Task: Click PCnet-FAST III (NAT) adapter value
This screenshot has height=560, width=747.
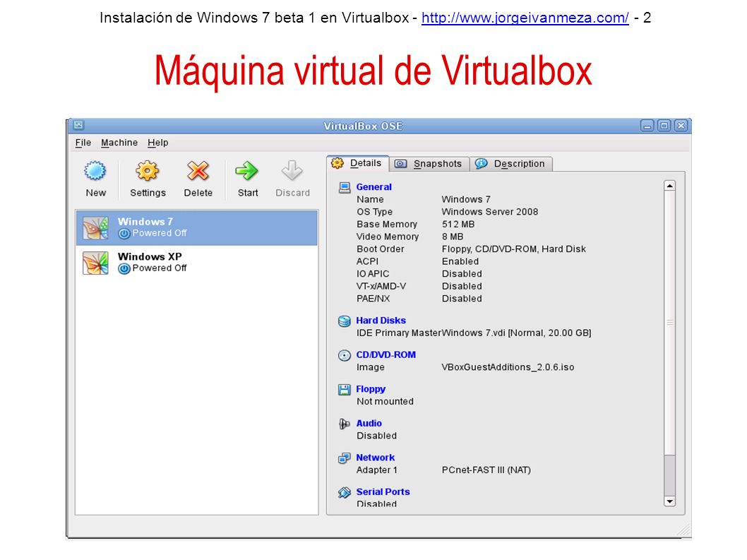Action: (486, 470)
